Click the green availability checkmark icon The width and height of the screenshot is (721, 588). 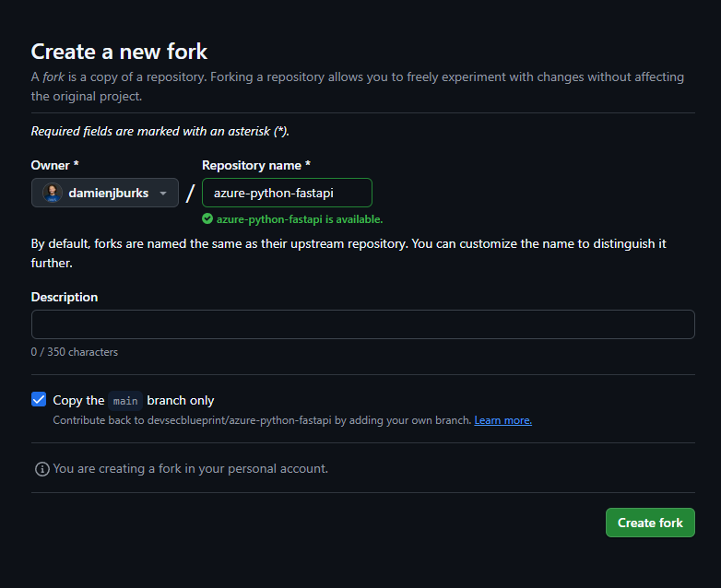pyautogui.click(x=207, y=219)
